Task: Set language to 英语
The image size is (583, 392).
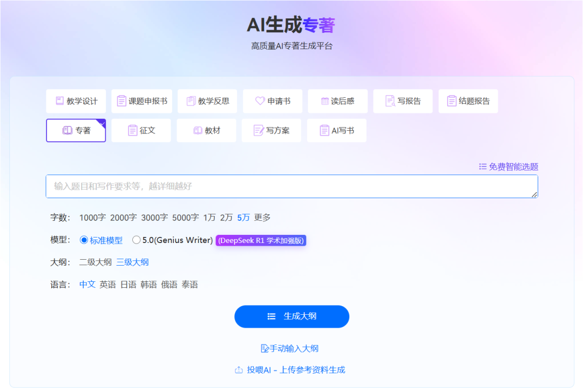Action: 108,285
